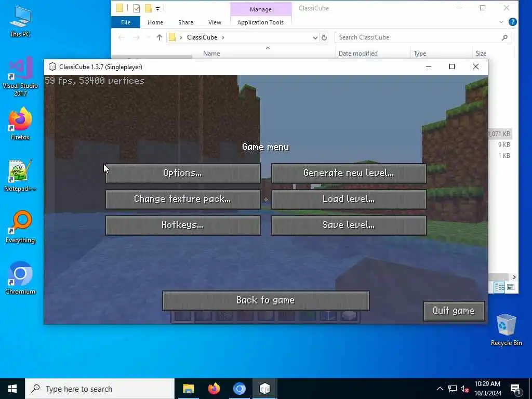Sort by Type column header

pyautogui.click(x=420, y=54)
